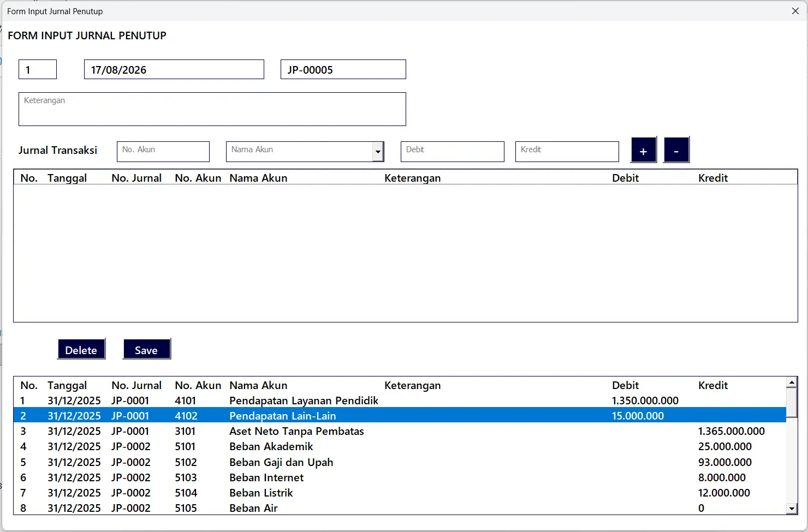Click Nama Akun header in upper table
The width and height of the screenshot is (808, 532).
pos(258,178)
